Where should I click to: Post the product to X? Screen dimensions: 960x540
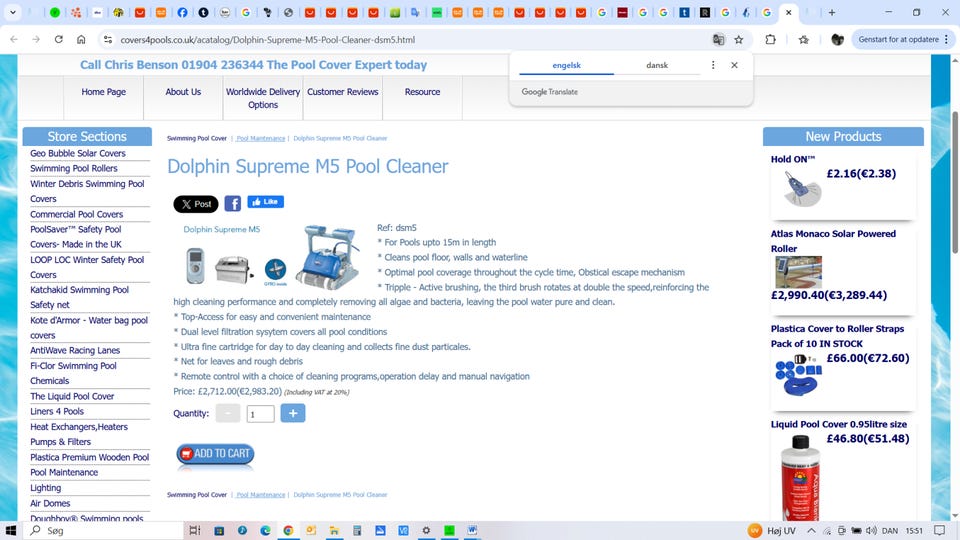196,204
